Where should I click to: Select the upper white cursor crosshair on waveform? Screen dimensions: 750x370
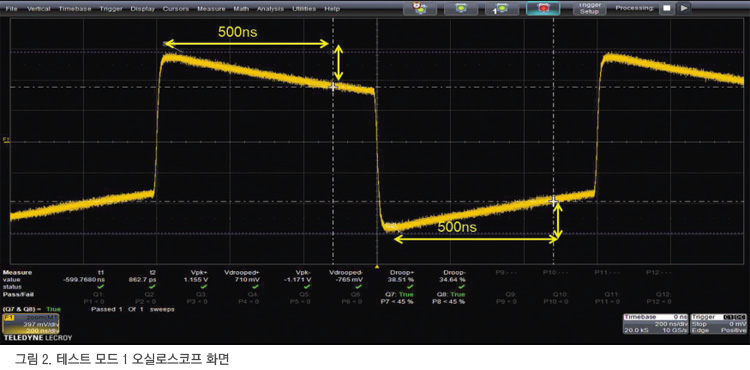[x=333, y=87]
